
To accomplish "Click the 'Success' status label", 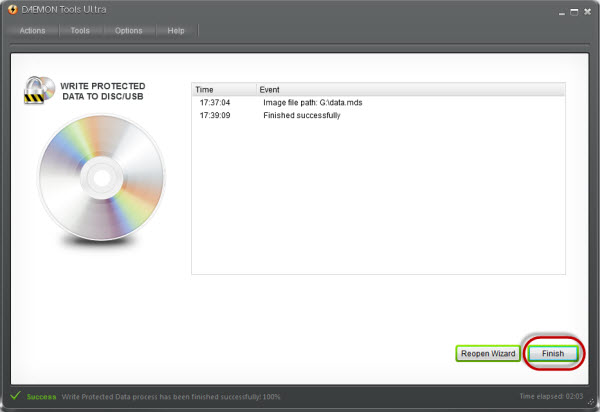I will coord(41,397).
